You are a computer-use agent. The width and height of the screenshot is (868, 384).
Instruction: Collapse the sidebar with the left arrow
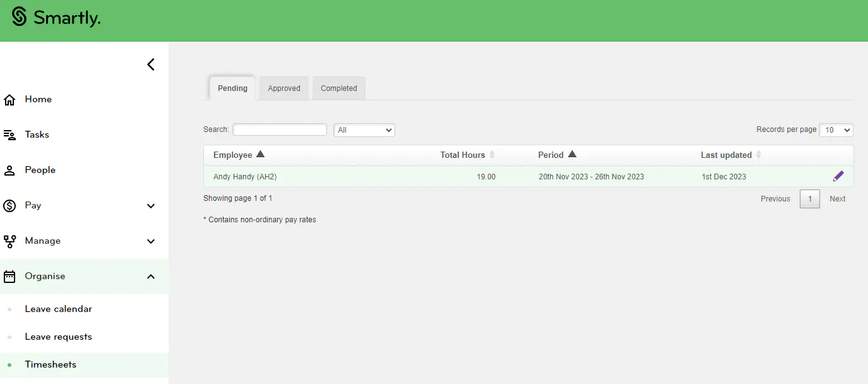(x=150, y=64)
